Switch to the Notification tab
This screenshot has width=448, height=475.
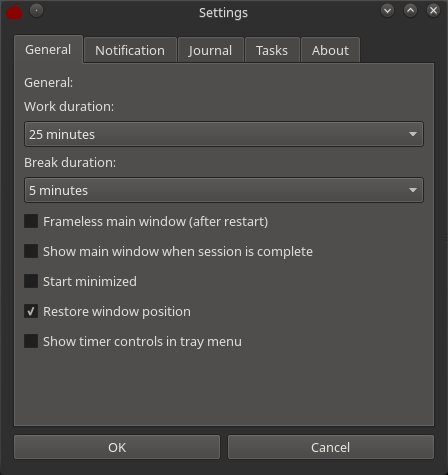pos(130,50)
